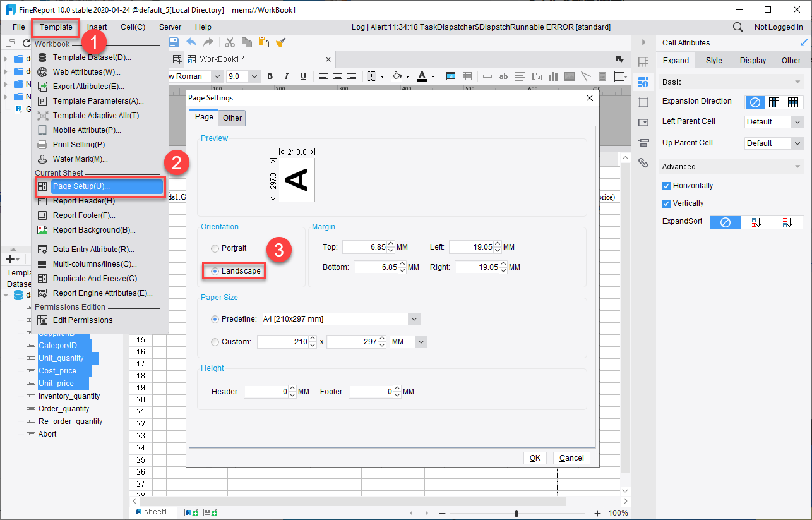Open the Left Parent Cell dropdown
The height and width of the screenshot is (520, 812).
[773, 121]
